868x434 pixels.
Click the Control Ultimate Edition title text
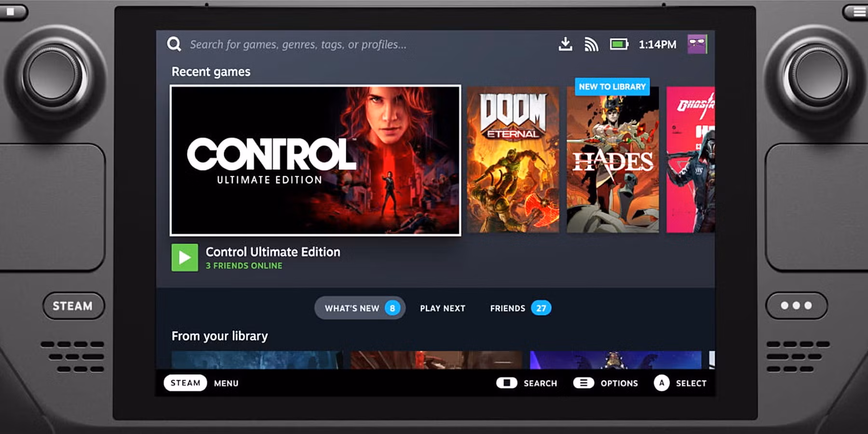(x=273, y=252)
